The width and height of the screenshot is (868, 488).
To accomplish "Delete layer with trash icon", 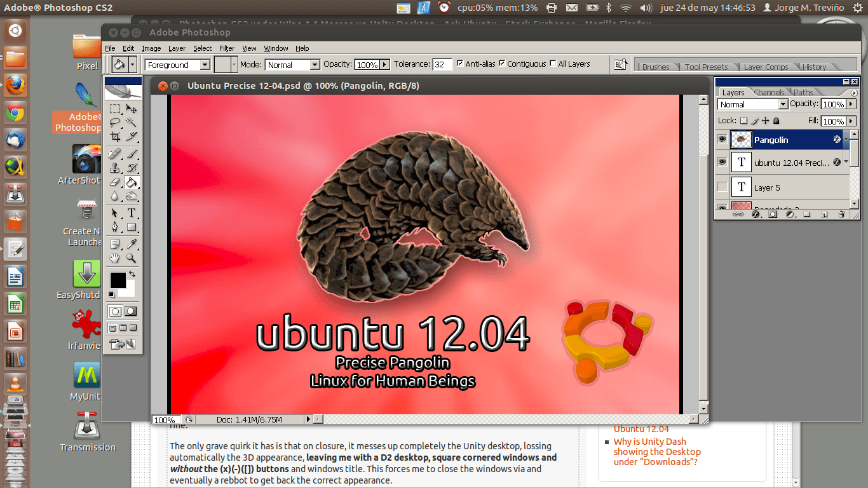I will click(841, 215).
